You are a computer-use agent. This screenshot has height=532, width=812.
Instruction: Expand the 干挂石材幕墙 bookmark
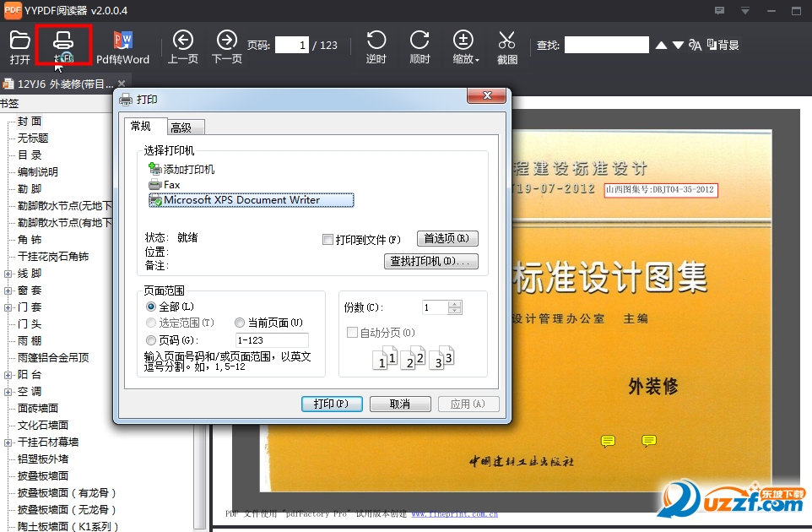(8, 442)
